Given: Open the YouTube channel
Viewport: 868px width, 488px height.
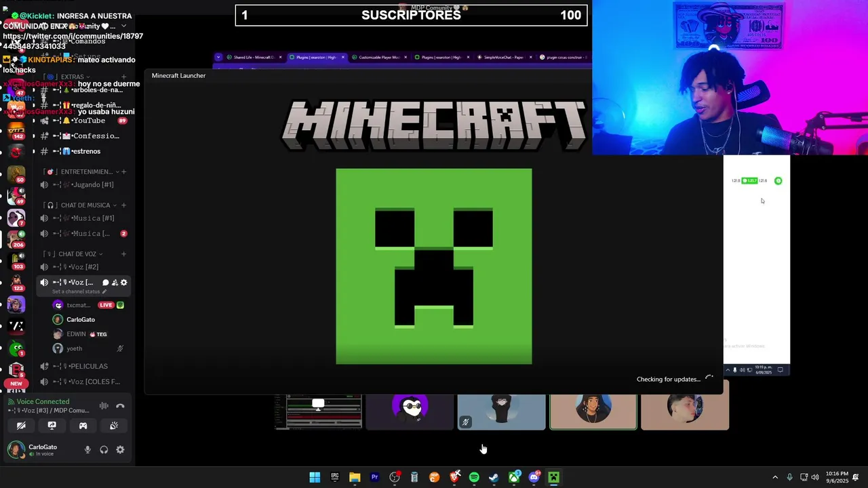Looking at the screenshot, I should (x=83, y=121).
